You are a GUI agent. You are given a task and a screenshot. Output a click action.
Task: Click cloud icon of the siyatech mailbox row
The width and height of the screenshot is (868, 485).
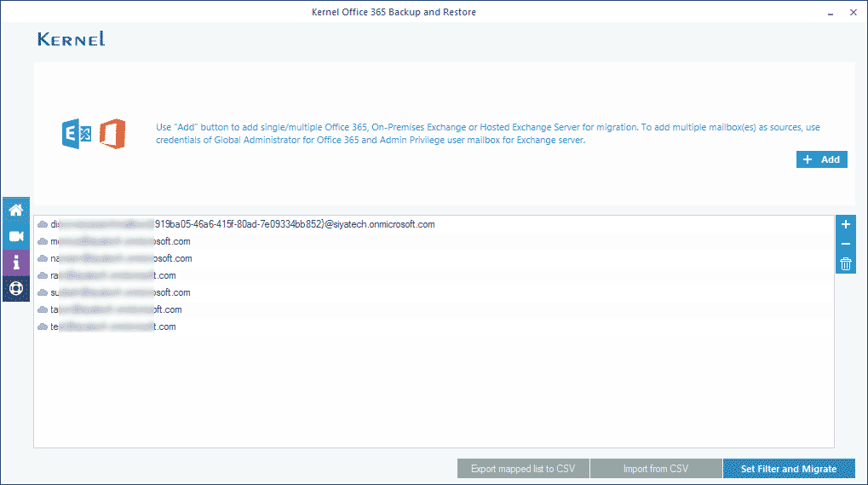[42, 224]
